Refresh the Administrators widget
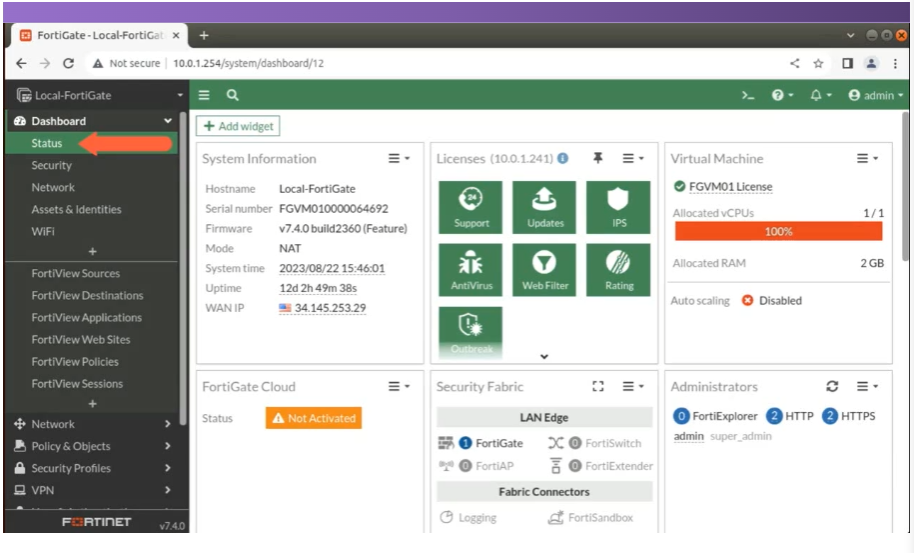 click(x=832, y=386)
